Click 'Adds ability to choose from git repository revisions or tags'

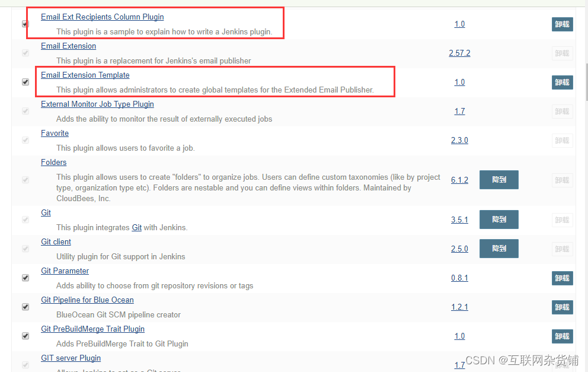[x=155, y=285]
